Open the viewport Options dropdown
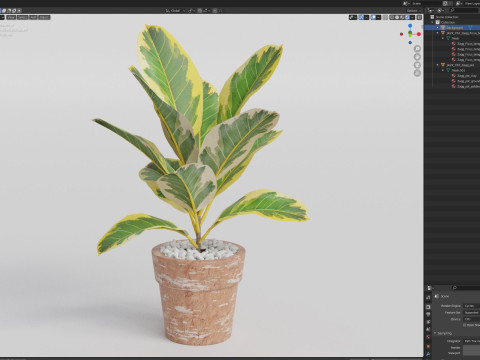The width and height of the screenshot is (480, 360). [414, 11]
